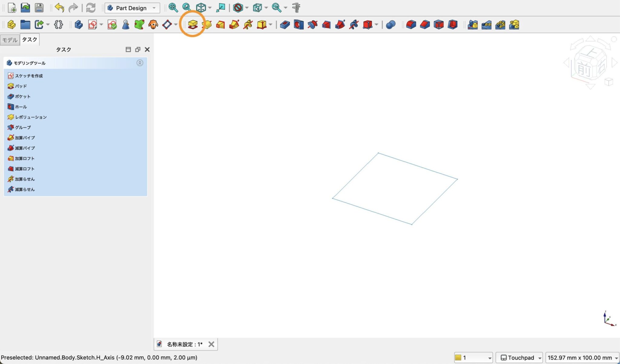Viewport: 620px width, 364px height.
Task: Set the isometric view with the cube icon
Action: tap(201, 8)
